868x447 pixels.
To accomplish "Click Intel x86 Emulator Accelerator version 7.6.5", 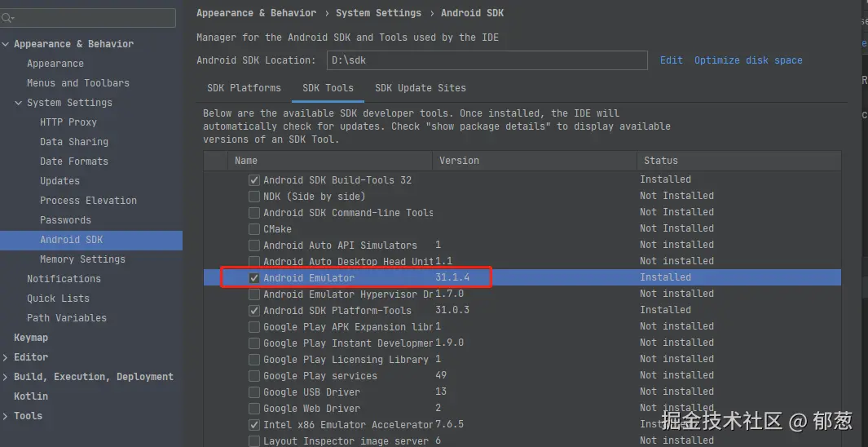I will (450, 424).
